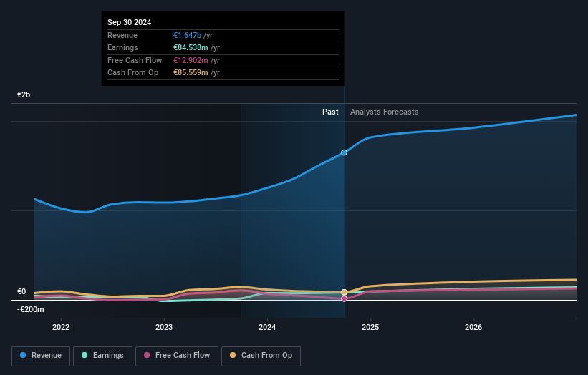Click the Past label on chart
588x375 pixels.
click(330, 112)
